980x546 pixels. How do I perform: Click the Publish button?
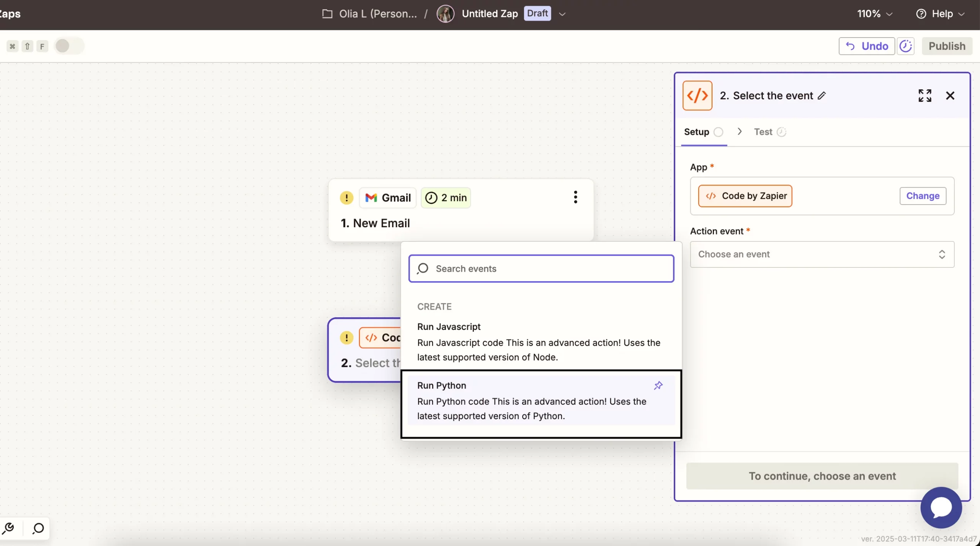pyautogui.click(x=947, y=46)
